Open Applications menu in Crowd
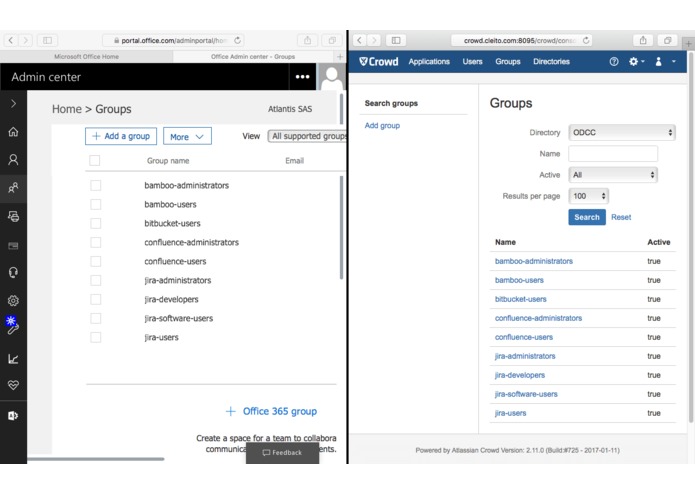This screenshot has width=695, height=494. pyautogui.click(x=429, y=62)
